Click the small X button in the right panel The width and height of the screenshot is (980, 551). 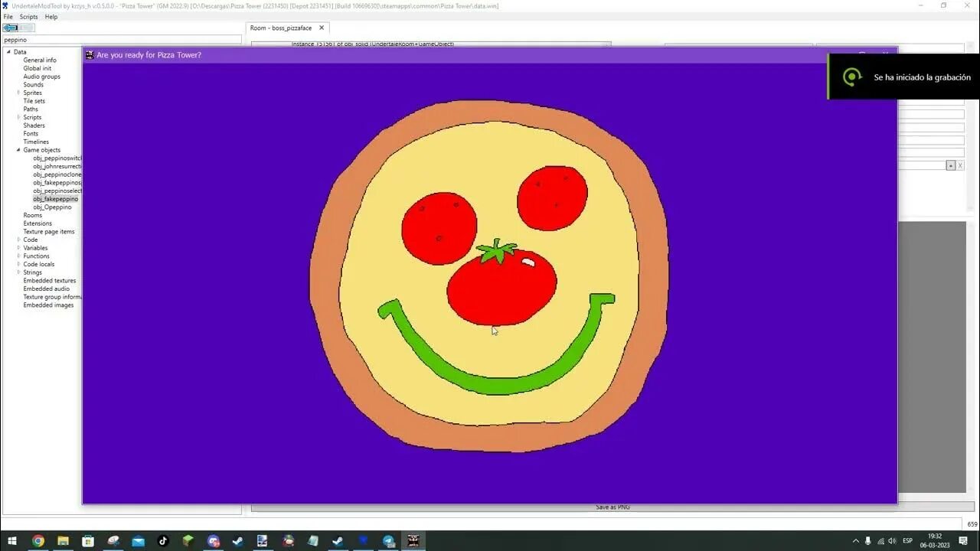pos(960,165)
